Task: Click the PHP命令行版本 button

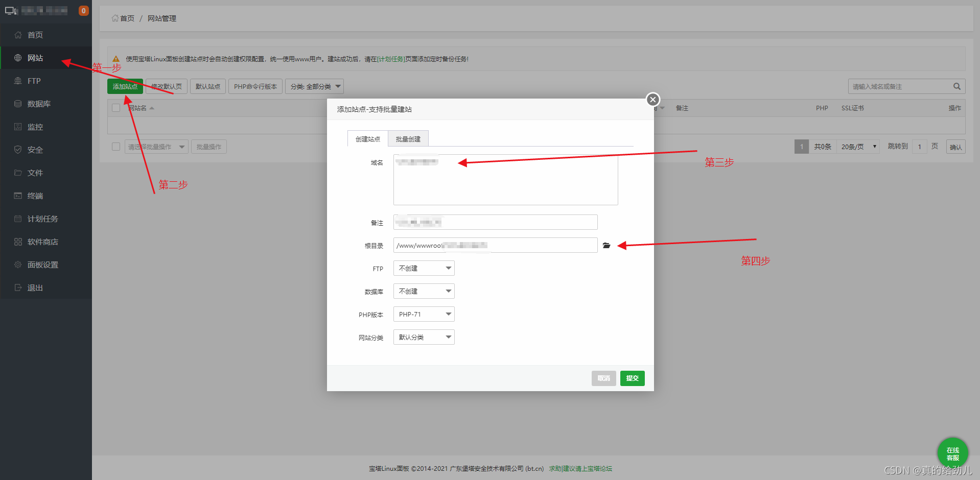Action: click(255, 86)
